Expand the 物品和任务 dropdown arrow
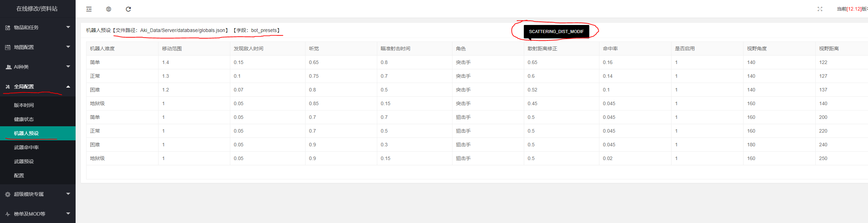Image resolution: width=868 pixels, height=223 pixels. tap(68, 27)
